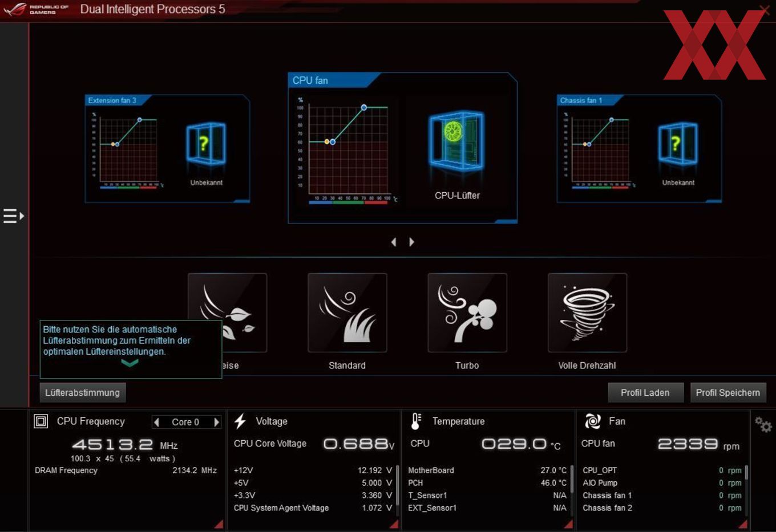Click the Core 0 selector label
Image resolution: width=776 pixels, height=532 pixels.
(x=185, y=422)
